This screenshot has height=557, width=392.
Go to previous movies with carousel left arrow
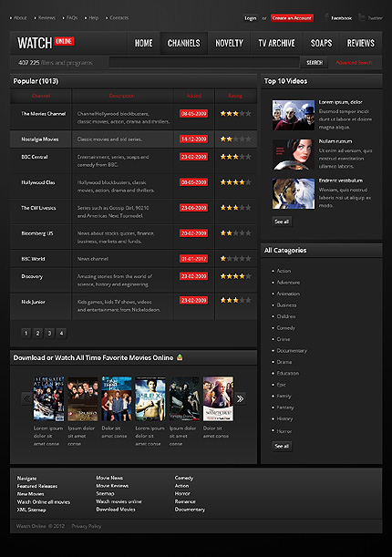click(x=26, y=398)
